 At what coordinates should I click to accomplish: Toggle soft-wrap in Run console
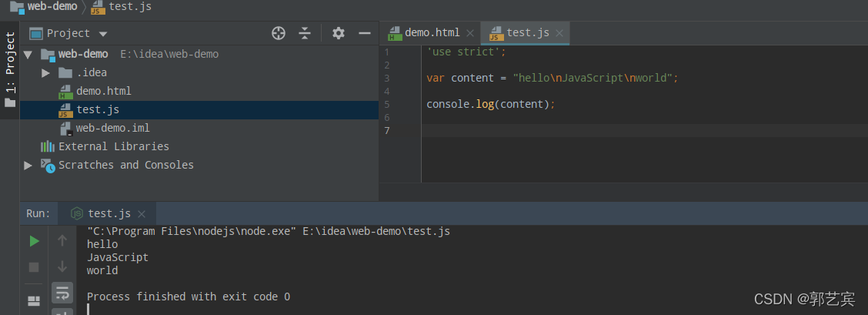coord(62,293)
